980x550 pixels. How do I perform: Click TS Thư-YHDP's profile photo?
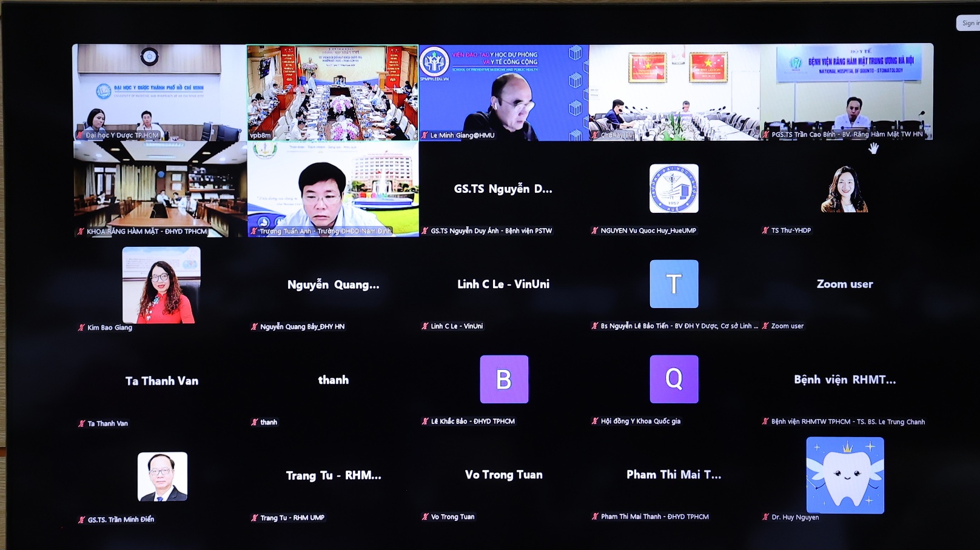(x=845, y=189)
